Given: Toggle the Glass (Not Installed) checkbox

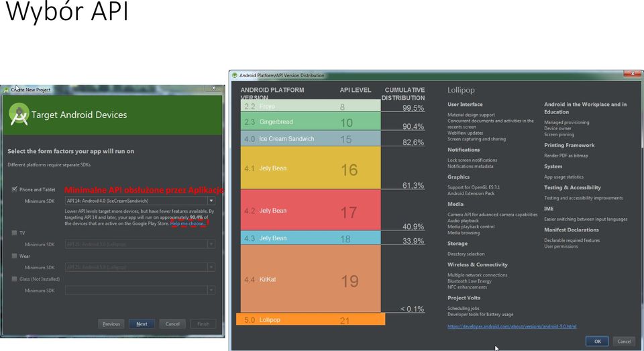Looking at the screenshot, I should click(x=14, y=279).
